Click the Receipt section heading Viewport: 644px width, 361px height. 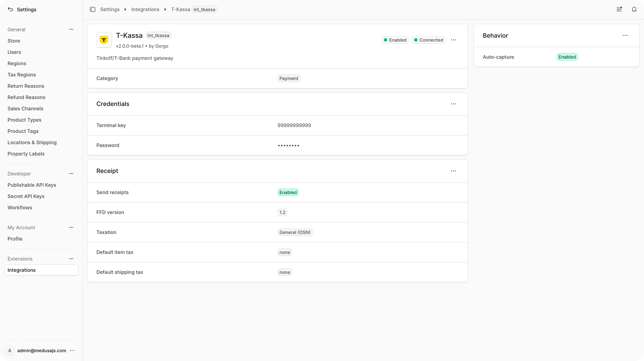click(107, 171)
